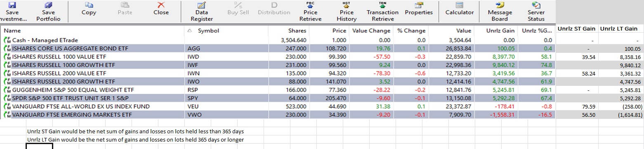Click the icon beside ISHARES RUSSELL 1000 VALUE ETF
644x149 pixels.
[x=7, y=57]
